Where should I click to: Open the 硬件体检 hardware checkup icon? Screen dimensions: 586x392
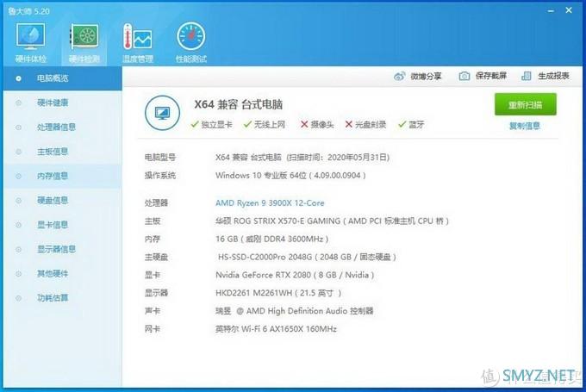click(30, 36)
